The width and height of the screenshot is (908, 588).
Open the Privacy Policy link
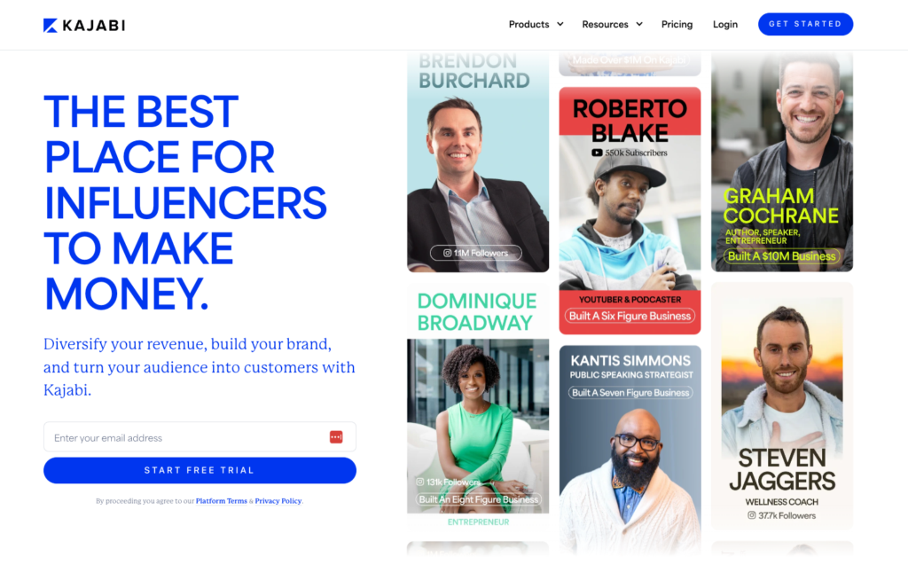coord(278,501)
